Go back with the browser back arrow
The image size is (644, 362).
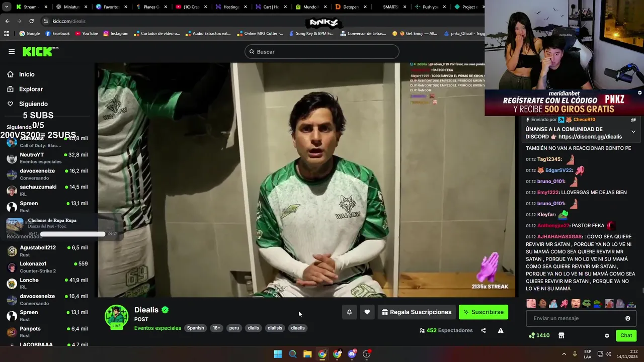tap(7, 21)
